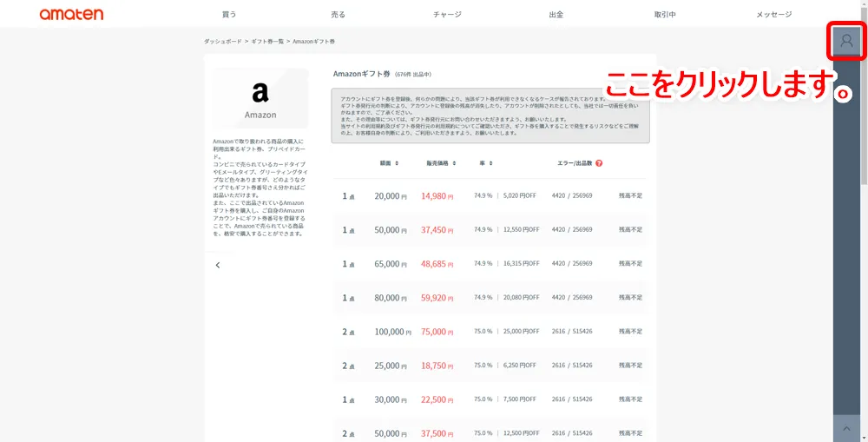Image resolution: width=868 pixels, height=442 pixels.
Task: Select the price 75,000 円
Action: coord(437,331)
